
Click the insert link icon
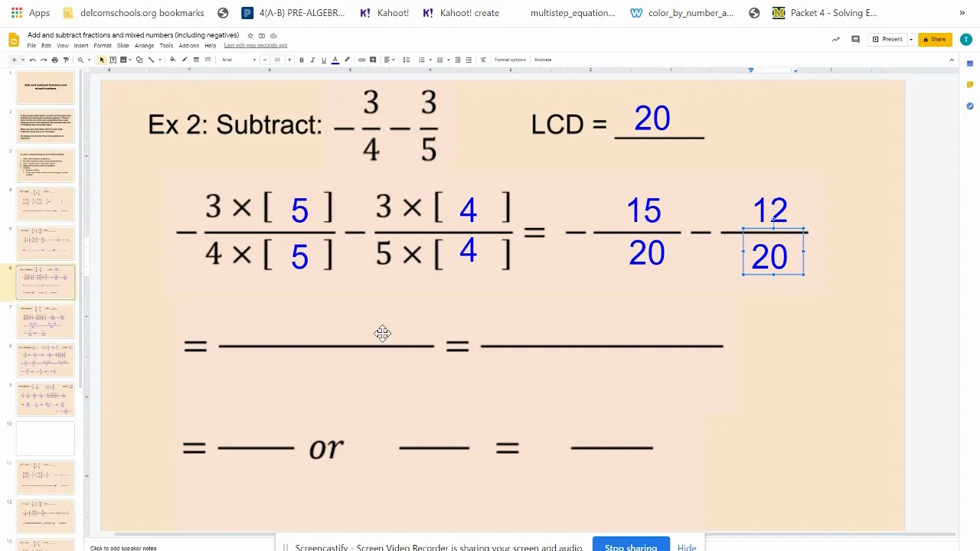click(x=361, y=60)
